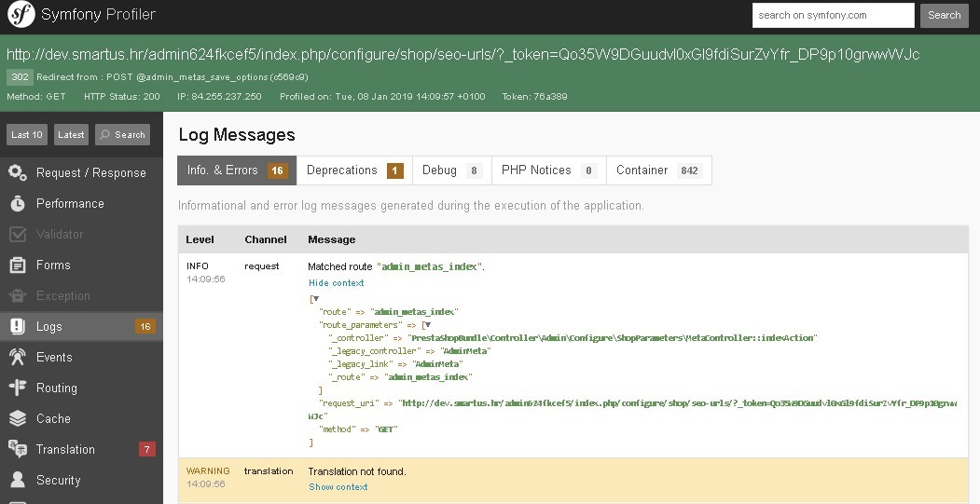Click the top-right Search button
The width and height of the screenshot is (980, 504).
tap(944, 15)
